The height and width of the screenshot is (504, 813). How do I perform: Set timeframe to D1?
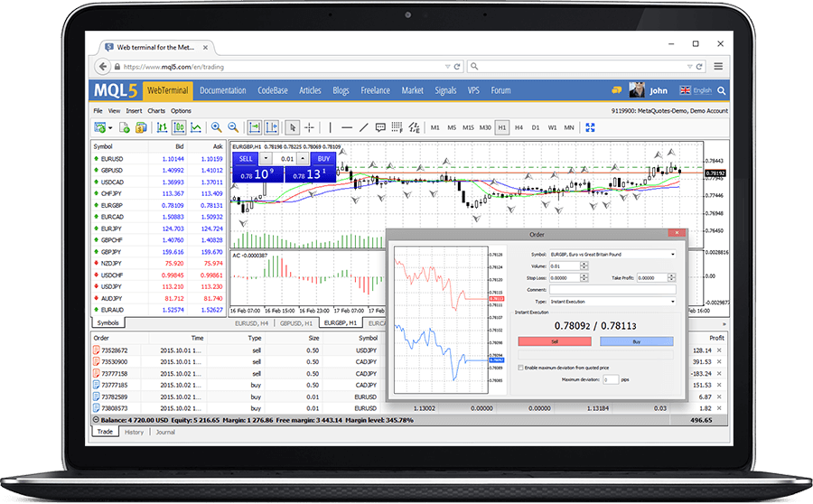click(x=536, y=127)
